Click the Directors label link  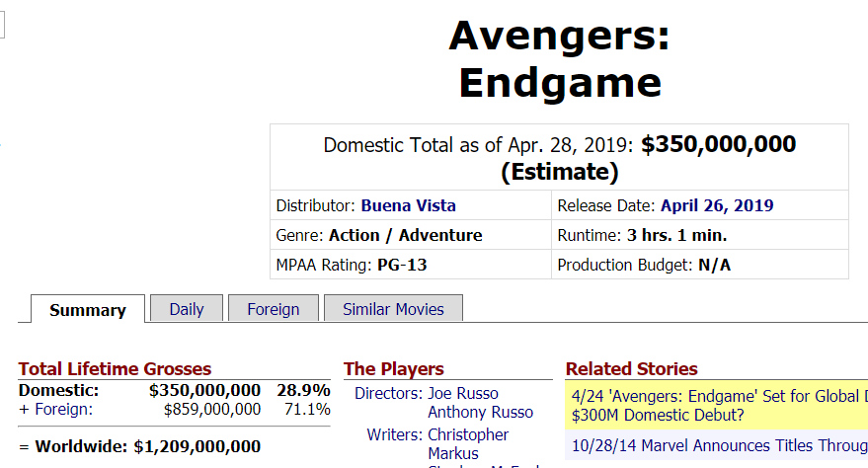point(389,393)
